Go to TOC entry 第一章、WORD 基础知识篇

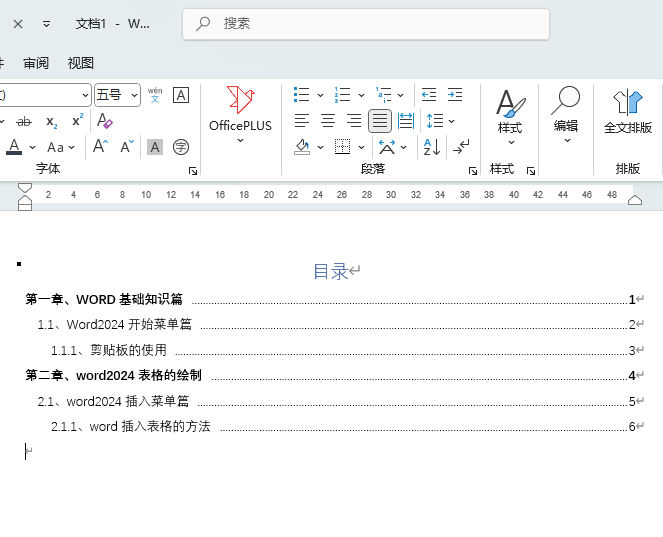coord(334,299)
